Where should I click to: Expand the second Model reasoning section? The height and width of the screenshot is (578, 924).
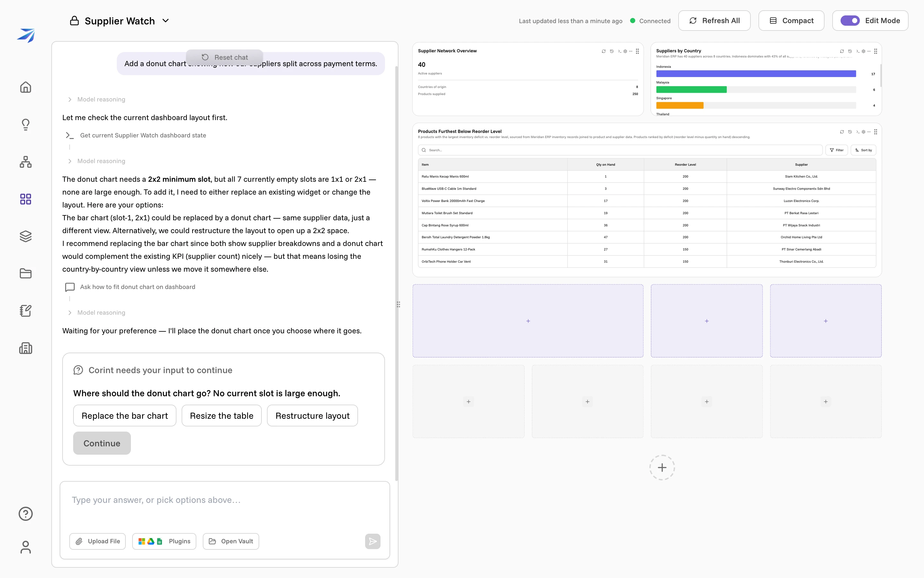click(x=97, y=161)
